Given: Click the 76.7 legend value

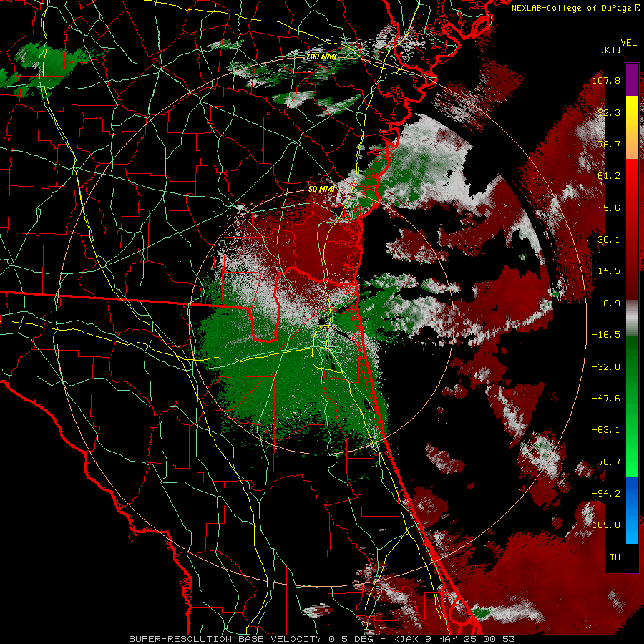Looking at the screenshot, I should [609, 144].
